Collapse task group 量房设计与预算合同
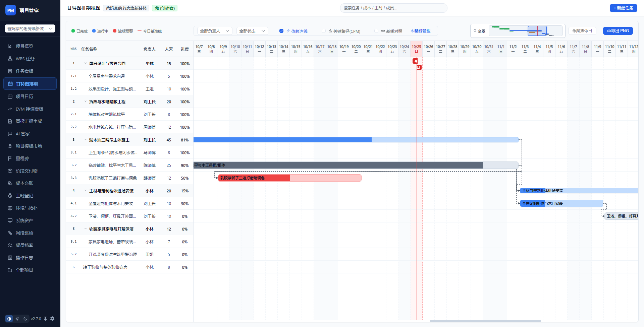Viewport: 644px width, 327px height. coord(85,63)
